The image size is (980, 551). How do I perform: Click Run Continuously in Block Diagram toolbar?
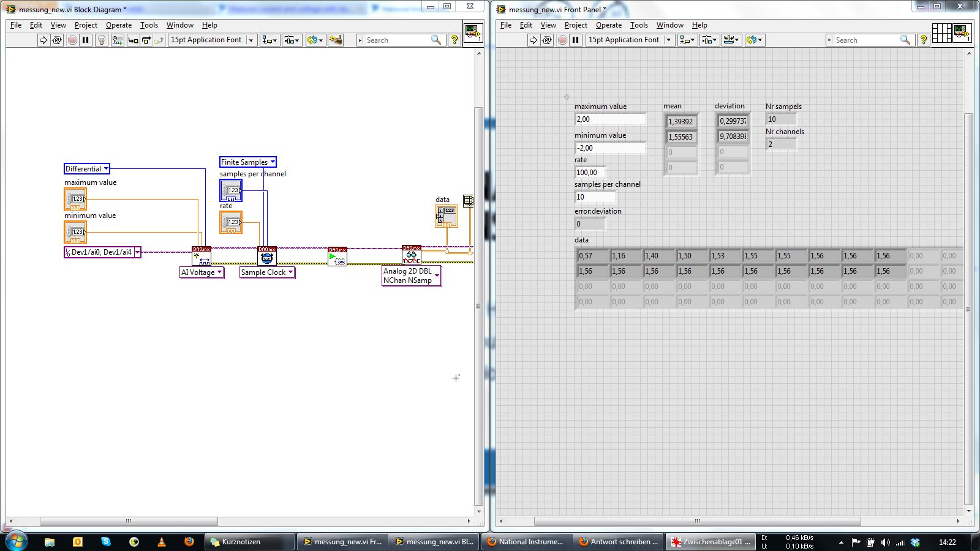pyautogui.click(x=57, y=40)
